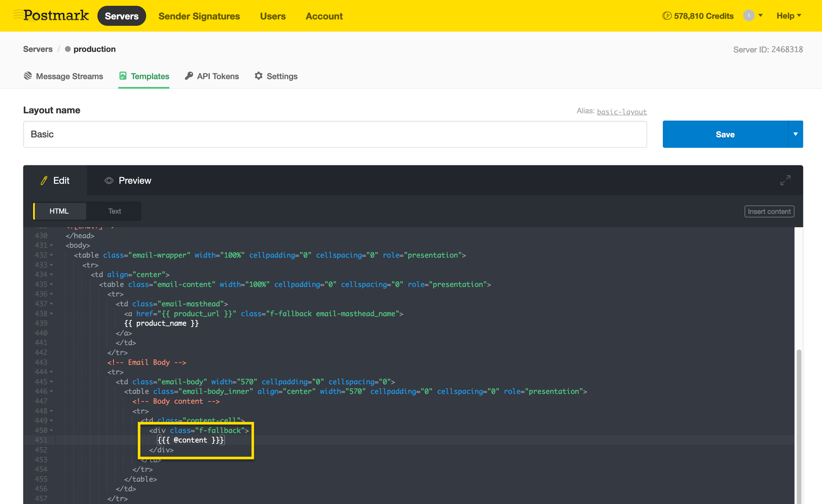Click the Insert content button
The height and width of the screenshot is (504, 822).
click(x=769, y=212)
